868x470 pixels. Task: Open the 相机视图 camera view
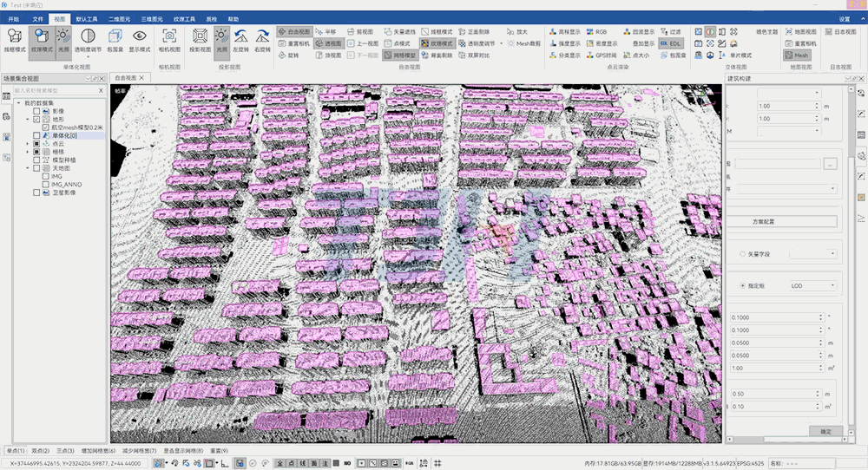coord(169,39)
